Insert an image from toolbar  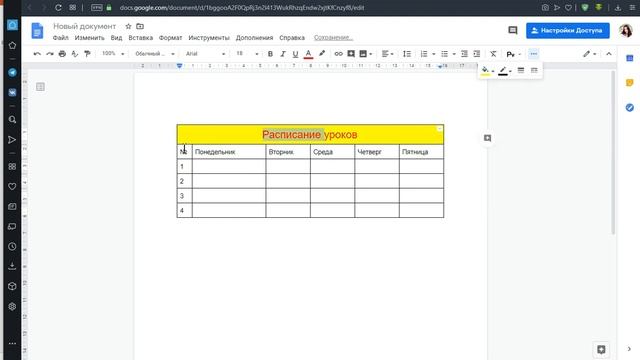(x=363, y=54)
